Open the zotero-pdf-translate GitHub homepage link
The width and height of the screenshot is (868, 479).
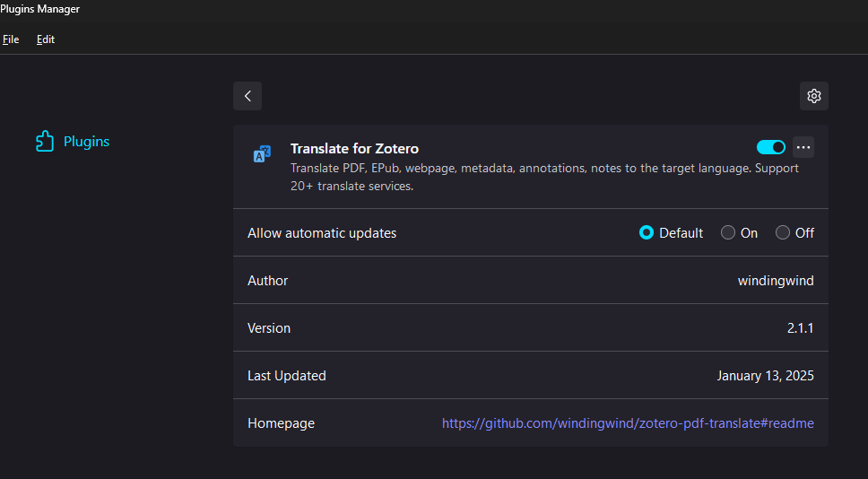coord(628,423)
